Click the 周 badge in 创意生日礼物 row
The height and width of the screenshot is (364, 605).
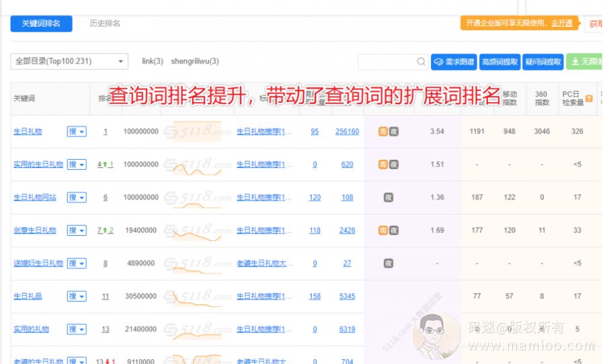pyautogui.click(x=382, y=230)
